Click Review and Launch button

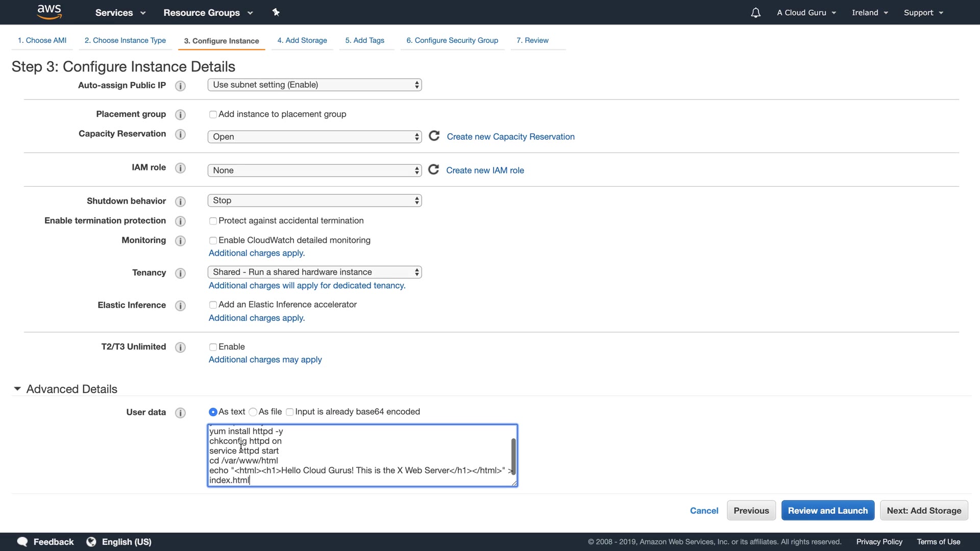tap(827, 510)
